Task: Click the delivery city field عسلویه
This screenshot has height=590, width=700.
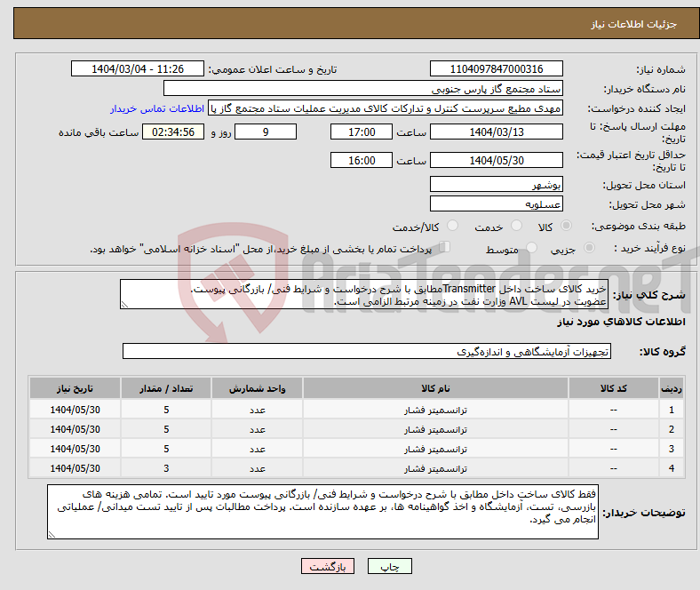Action: [x=496, y=203]
